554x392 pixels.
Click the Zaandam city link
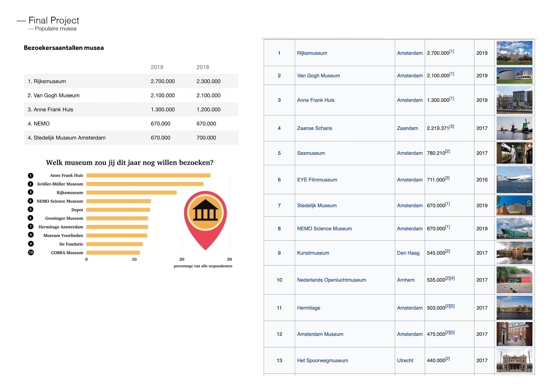point(407,128)
